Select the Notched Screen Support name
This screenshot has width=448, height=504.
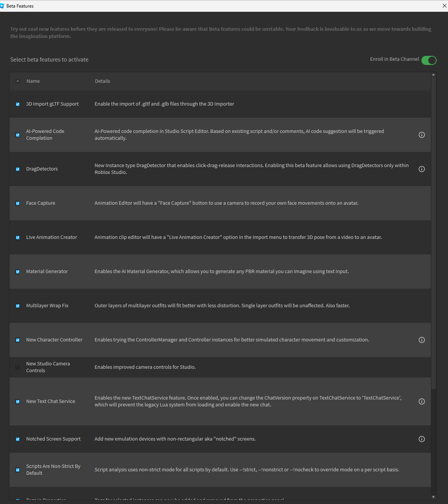[x=54, y=439]
